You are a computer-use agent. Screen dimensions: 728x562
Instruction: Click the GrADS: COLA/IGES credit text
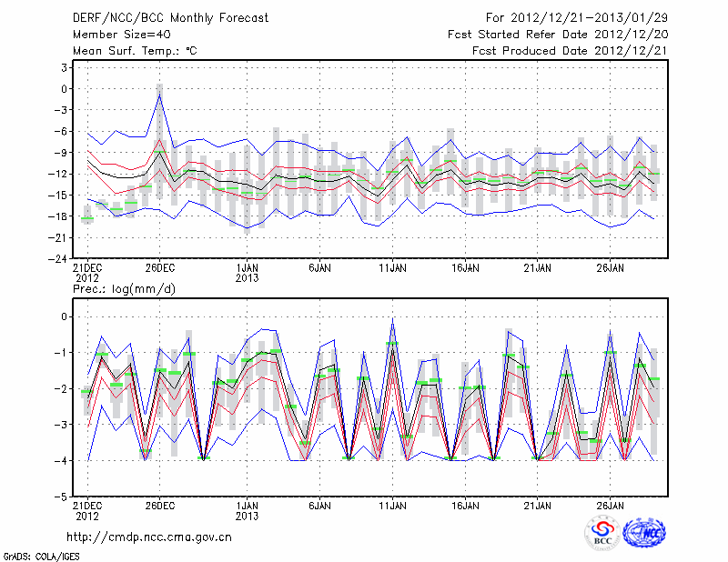[x=39, y=555]
